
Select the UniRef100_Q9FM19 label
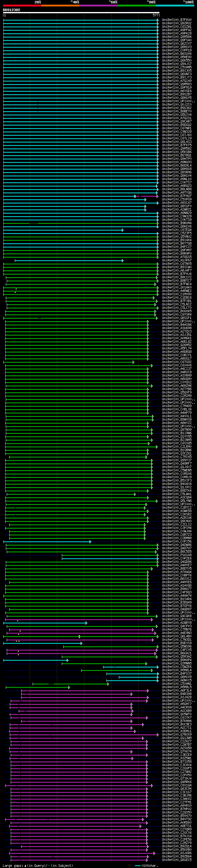coord(177,88)
